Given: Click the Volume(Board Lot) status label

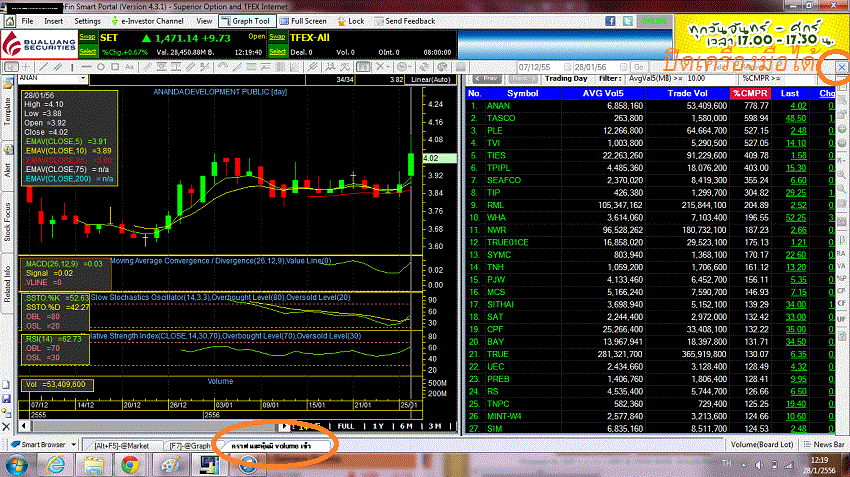Looking at the screenshot, I should click(762, 444).
